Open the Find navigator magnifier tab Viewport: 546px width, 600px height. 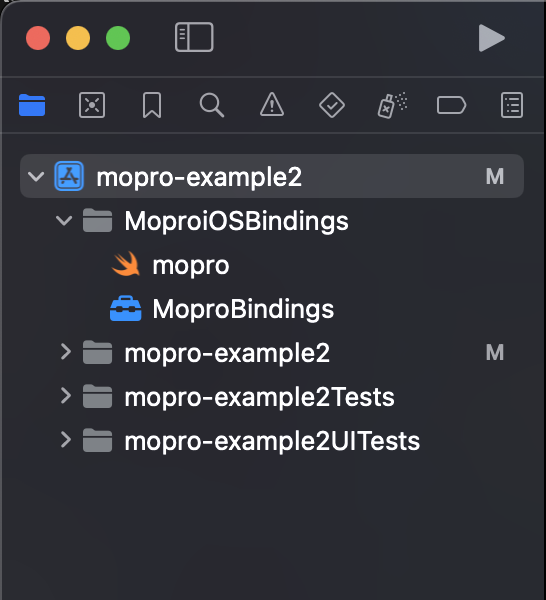pyautogui.click(x=212, y=105)
